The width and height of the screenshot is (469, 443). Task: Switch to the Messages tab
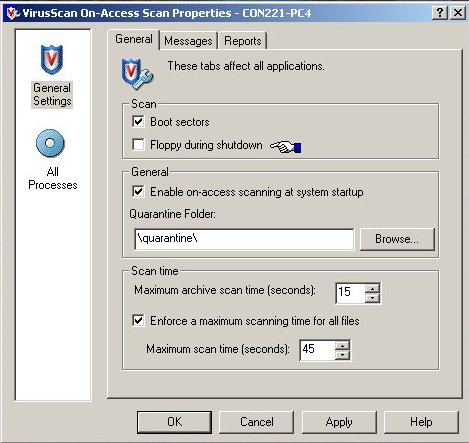point(188,41)
